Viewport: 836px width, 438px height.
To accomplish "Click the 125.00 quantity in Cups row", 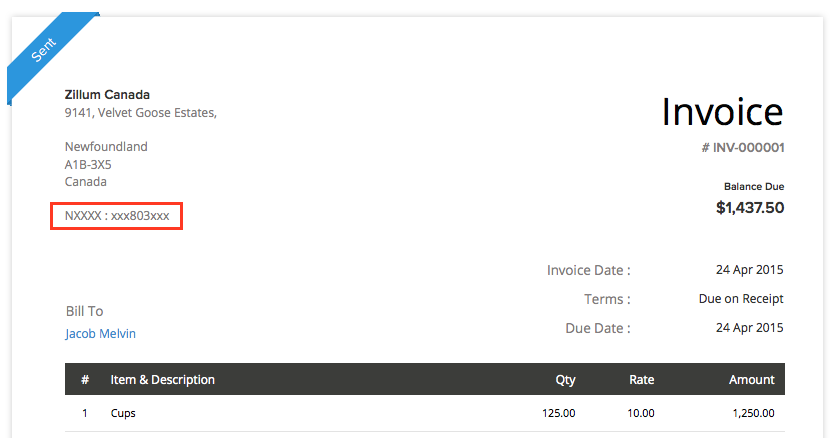I will coord(557,413).
